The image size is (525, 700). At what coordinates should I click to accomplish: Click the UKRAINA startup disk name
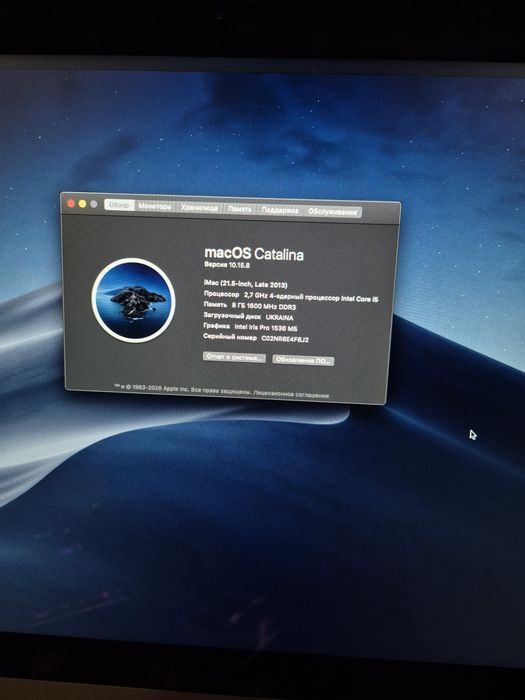coord(279,317)
